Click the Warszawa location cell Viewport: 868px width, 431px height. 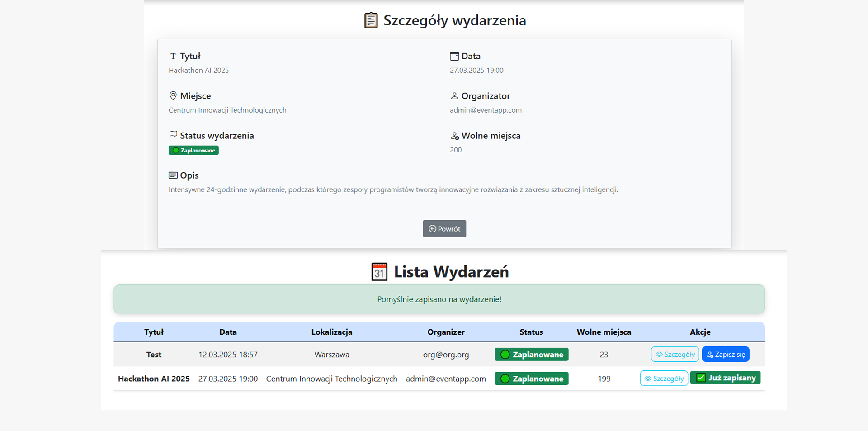pyautogui.click(x=332, y=355)
